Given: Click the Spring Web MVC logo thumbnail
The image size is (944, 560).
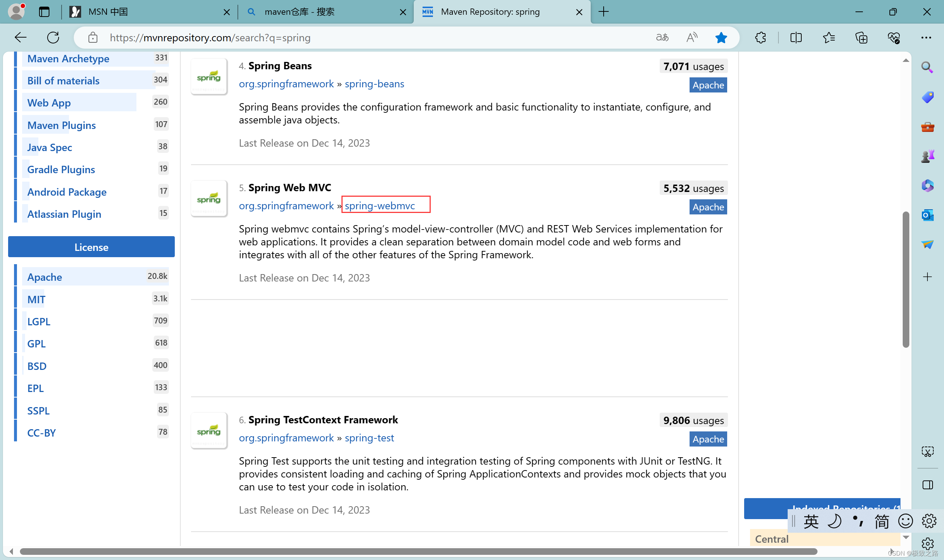Looking at the screenshot, I should click(209, 198).
